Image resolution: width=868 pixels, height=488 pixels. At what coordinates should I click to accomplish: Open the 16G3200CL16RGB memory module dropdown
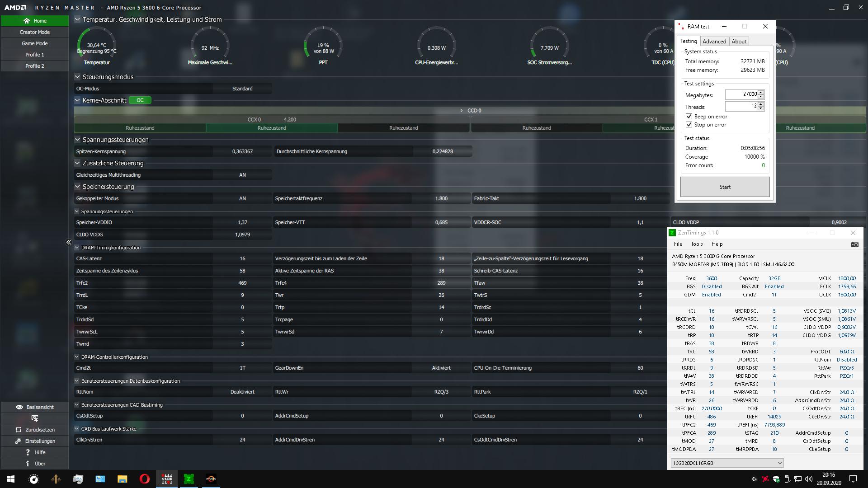click(780, 463)
